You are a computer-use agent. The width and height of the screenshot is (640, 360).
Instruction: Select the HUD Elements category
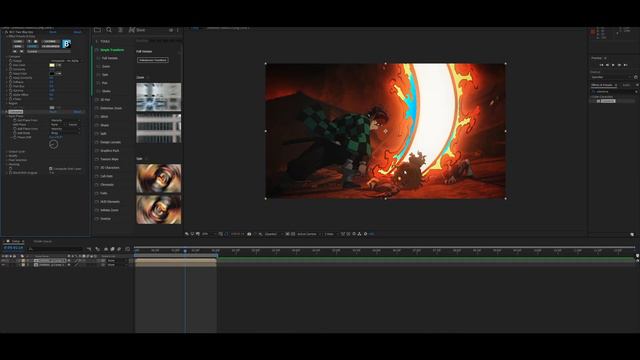[x=110, y=202]
